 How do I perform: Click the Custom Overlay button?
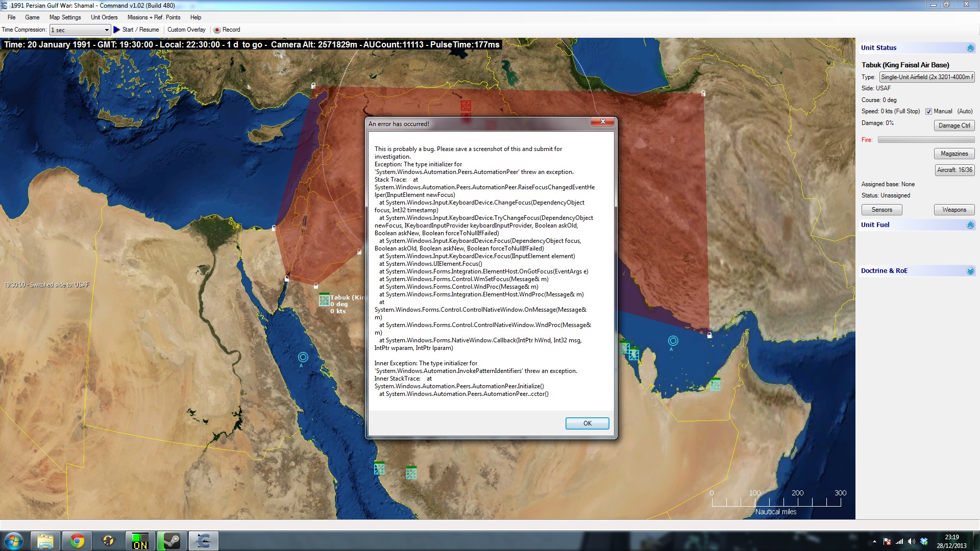[x=186, y=30]
